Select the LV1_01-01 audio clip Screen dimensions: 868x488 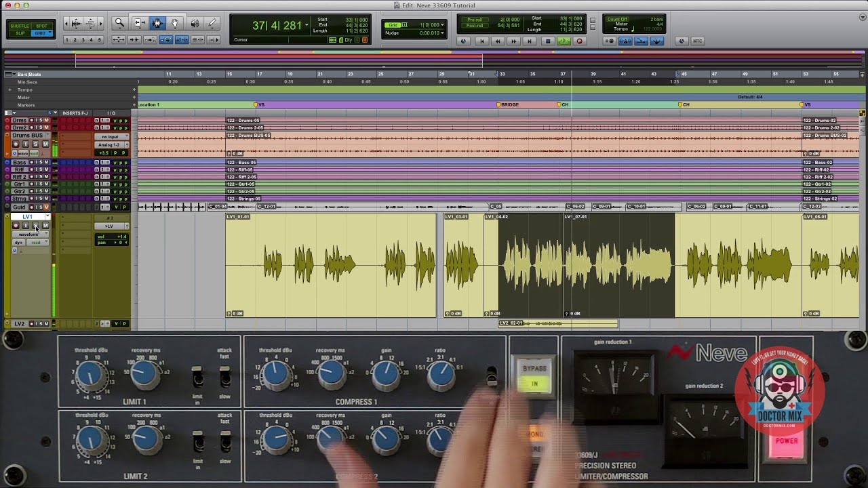click(331, 266)
